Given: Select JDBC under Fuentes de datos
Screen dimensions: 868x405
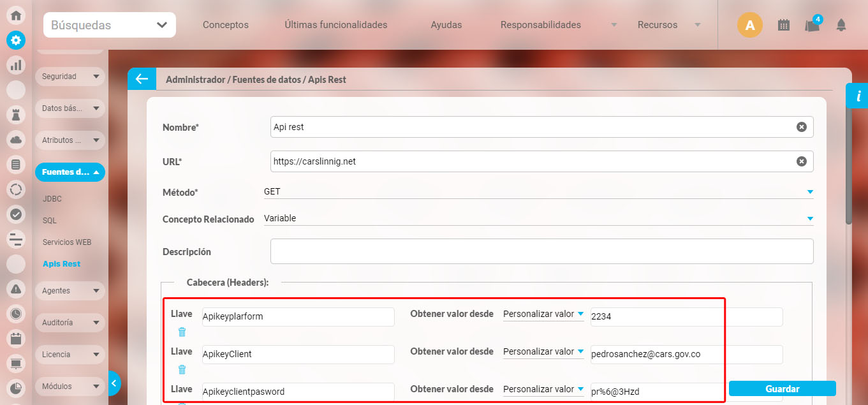Looking at the screenshot, I should click(x=52, y=199).
